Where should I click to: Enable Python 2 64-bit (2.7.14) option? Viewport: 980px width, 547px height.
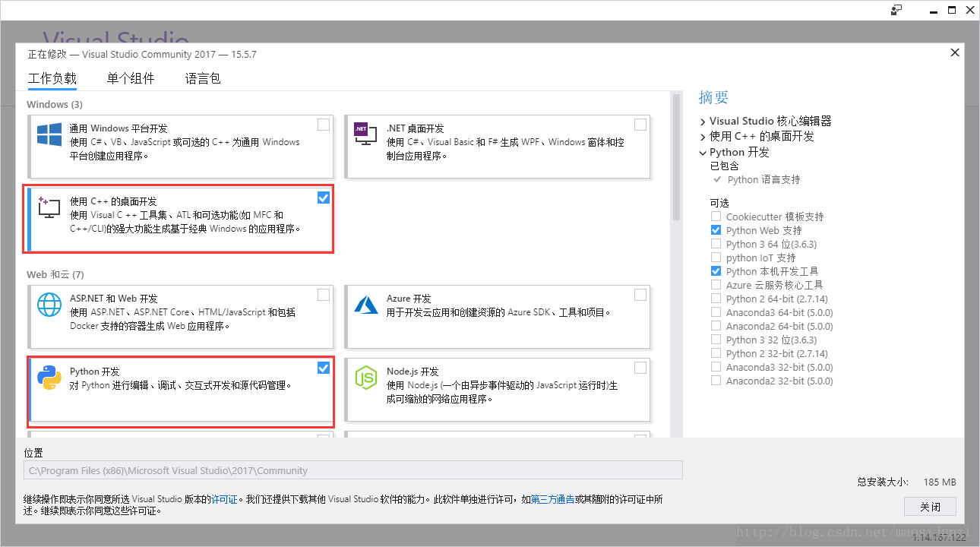tap(716, 299)
